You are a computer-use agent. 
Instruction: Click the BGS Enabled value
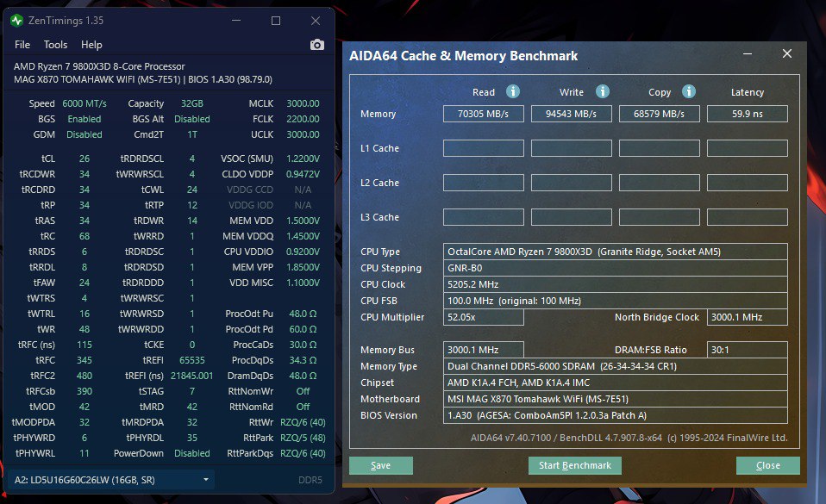(84, 119)
